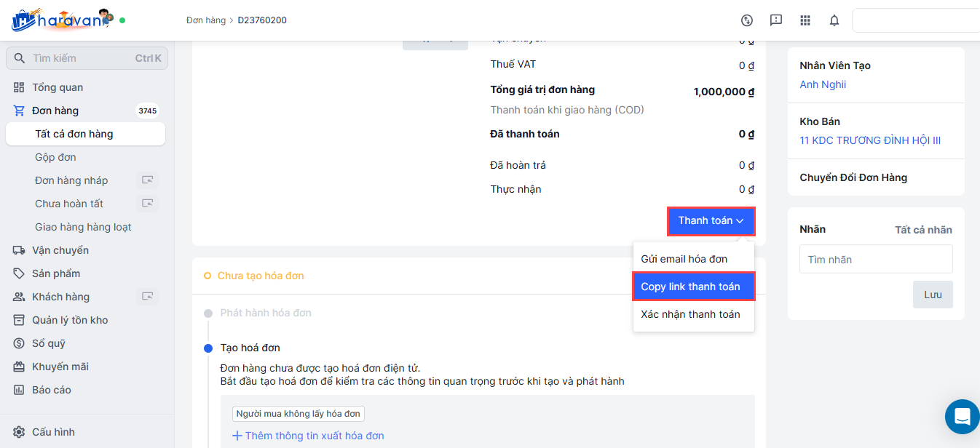Image resolution: width=980 pixels, height=448 pixels.
Task: Click the screen icon beside Khách hàng
Action: [148, 297]
